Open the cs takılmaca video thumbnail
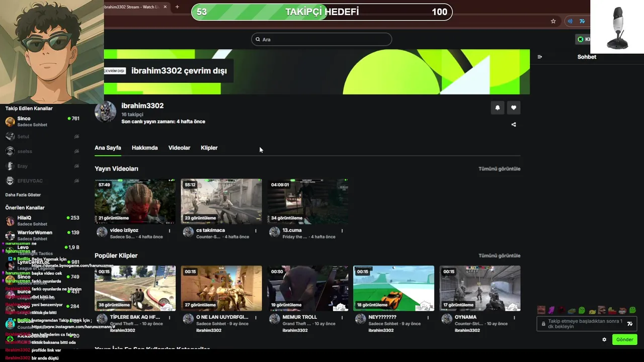Viewport: 644px width, 362px height. tap(221, 201)
